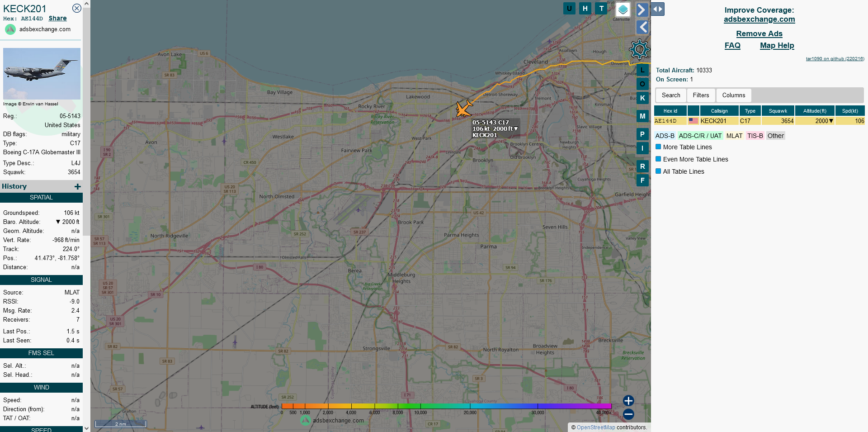Open map settings gear
This screenshot has width=868, height=432.
(x=639, y=49)
